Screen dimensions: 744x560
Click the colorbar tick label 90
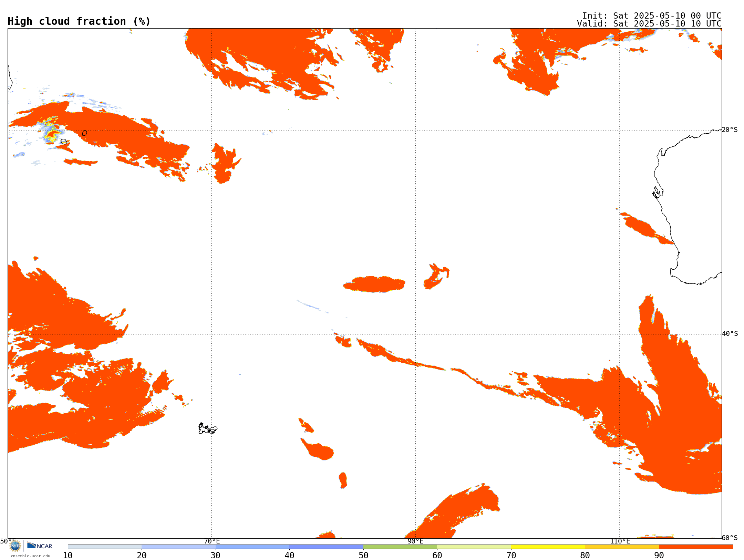click(659, 556)
